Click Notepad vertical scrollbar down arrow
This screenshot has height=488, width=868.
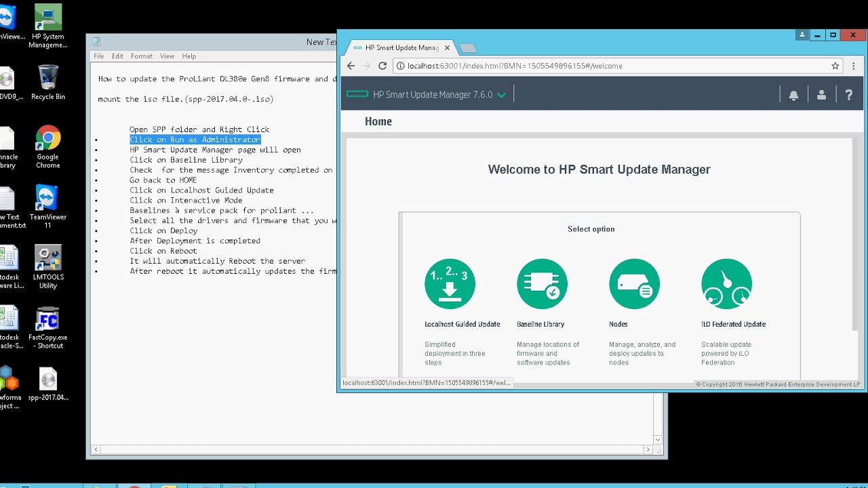coord(657,439)
